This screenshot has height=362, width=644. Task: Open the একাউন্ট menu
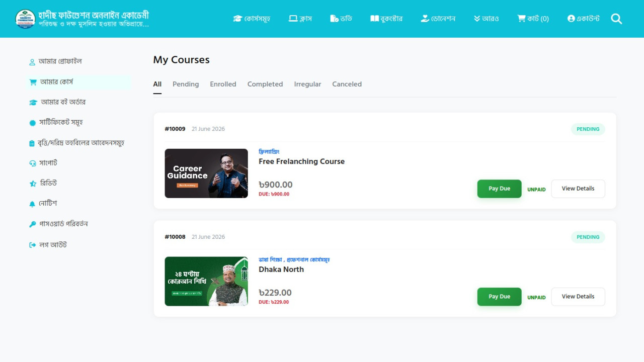(584, 19)
